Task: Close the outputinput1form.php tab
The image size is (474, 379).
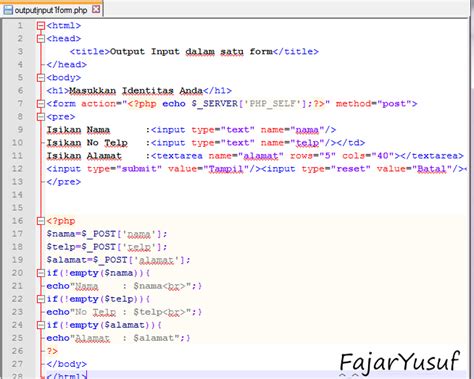Action: point(96,9)
